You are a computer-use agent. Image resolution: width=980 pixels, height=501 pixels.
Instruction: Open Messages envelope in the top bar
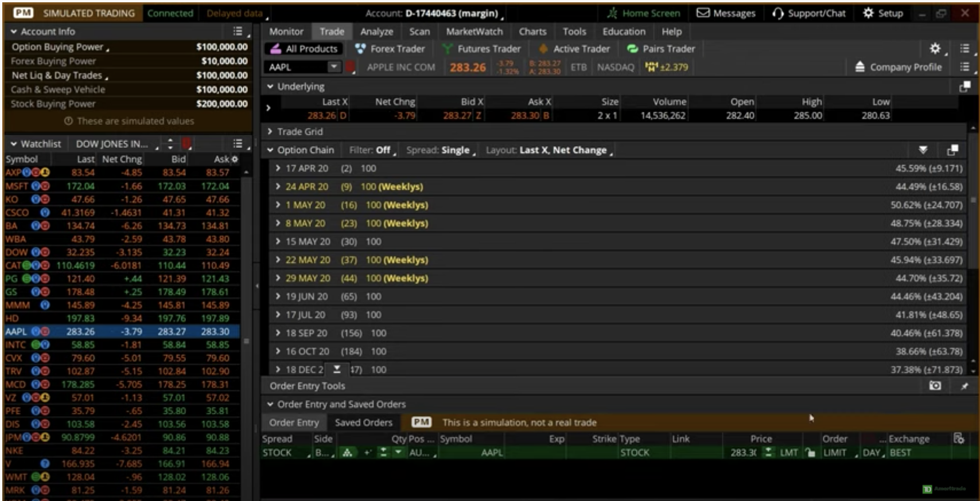pos(703,13)
